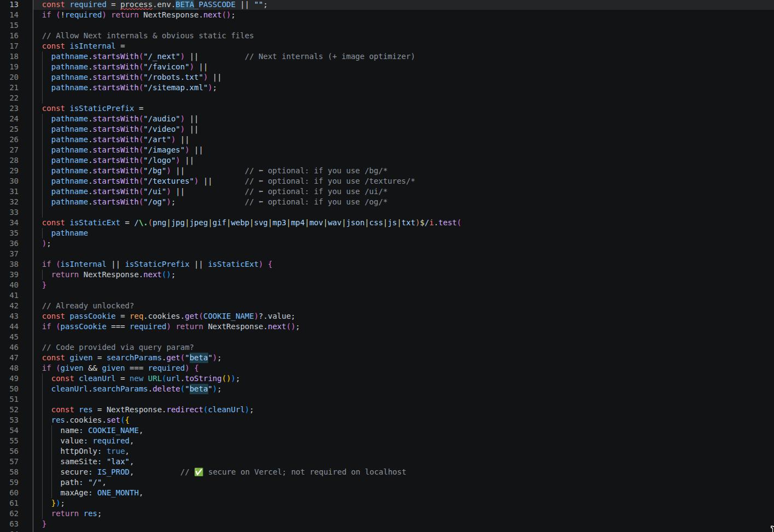Click isStaticPrefix on line 23
Viewport: 774px width, 532px height.
click(102, 108)
